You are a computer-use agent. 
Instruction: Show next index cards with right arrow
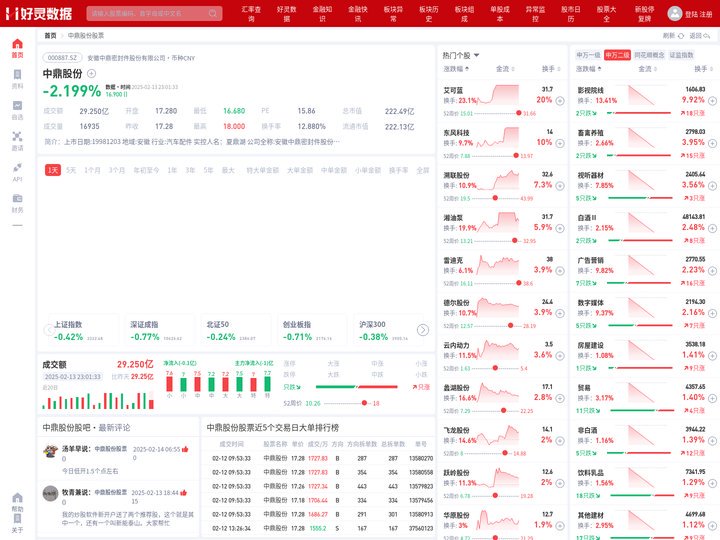pos(423,330)
